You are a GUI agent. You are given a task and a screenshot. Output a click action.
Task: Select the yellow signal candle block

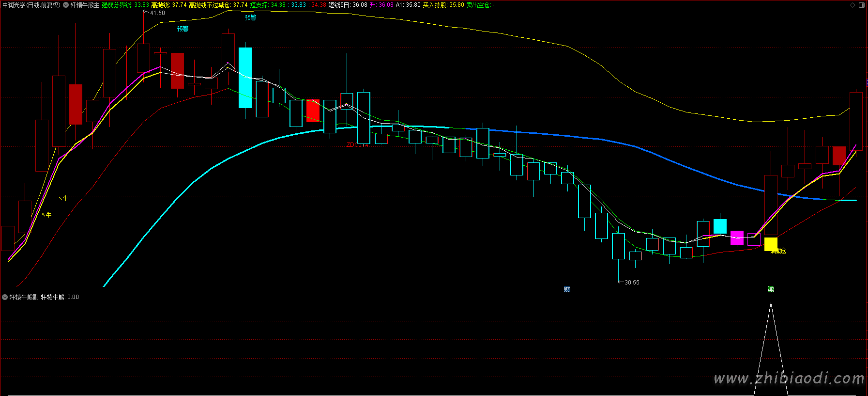[771, 244]
